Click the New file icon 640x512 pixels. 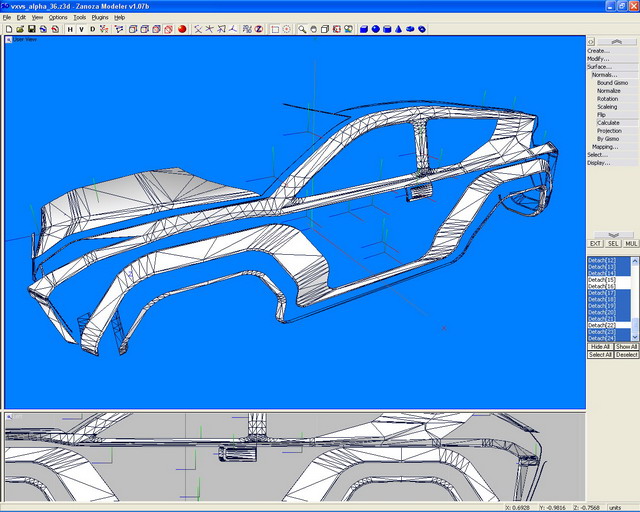8,29
